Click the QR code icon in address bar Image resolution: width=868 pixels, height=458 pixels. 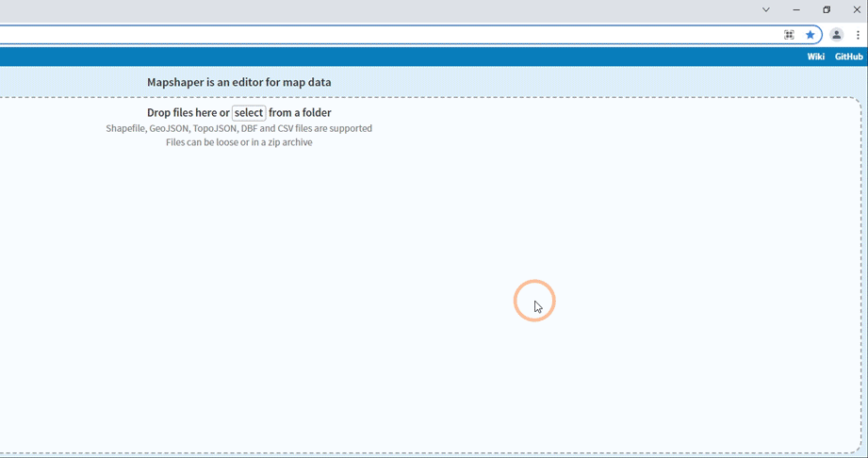(x=789, y=35)
